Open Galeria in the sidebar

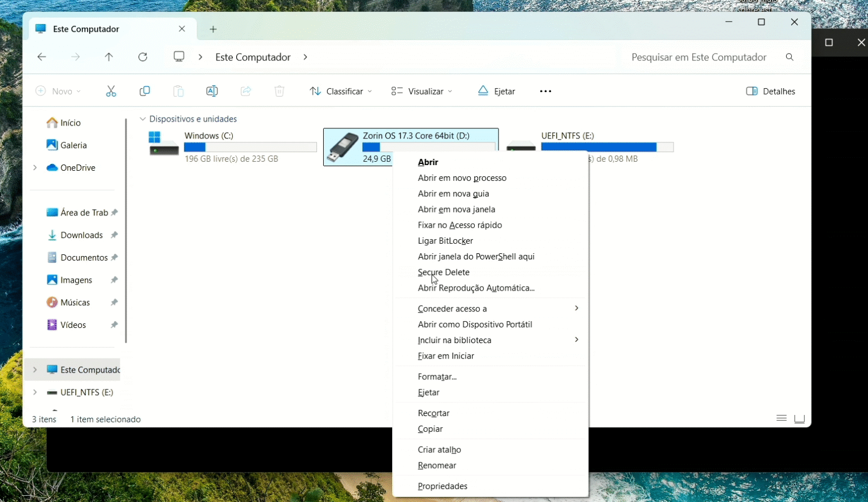[73, 145]
